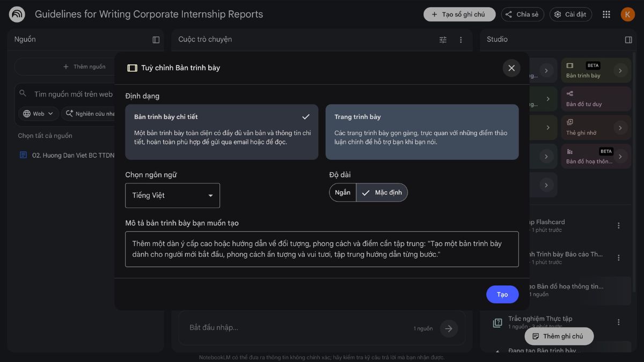Click the Tìm nguồn mới trên web field
This screenshot has height=362, width=644.
(x=74, y=94)
